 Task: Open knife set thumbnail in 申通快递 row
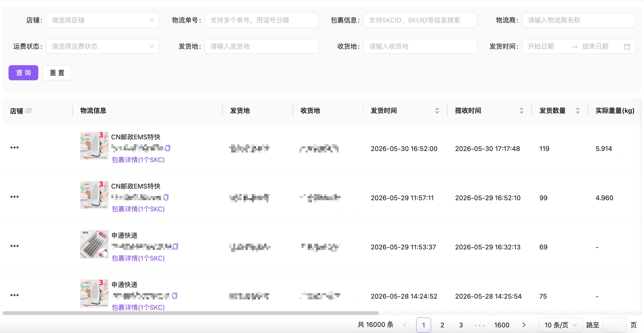pyautogui.click(x=94, y=244)
